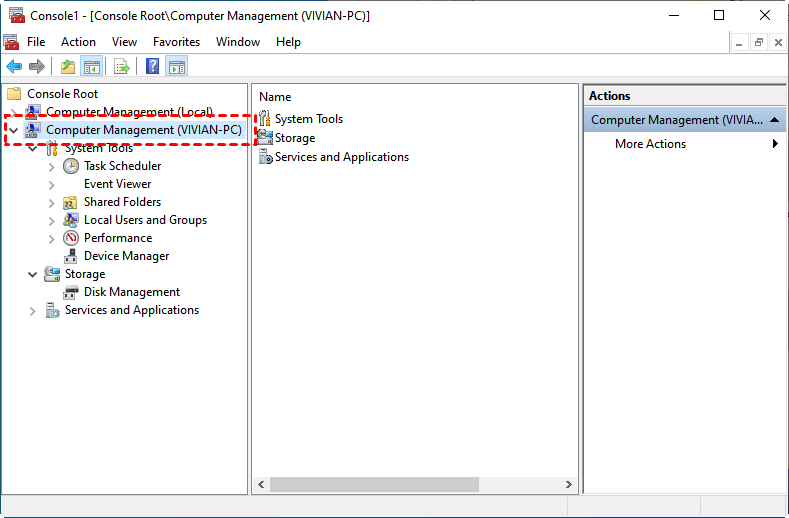Open the Favorites menu

[176, 42]
